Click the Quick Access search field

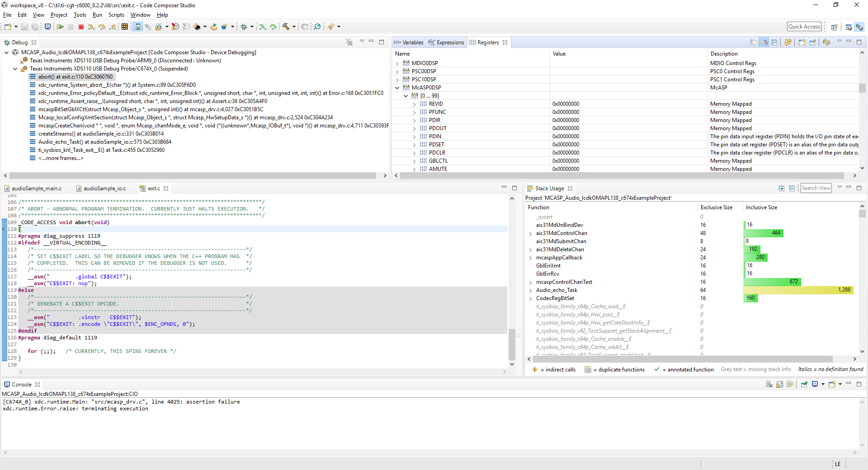(x=804, y=27)
